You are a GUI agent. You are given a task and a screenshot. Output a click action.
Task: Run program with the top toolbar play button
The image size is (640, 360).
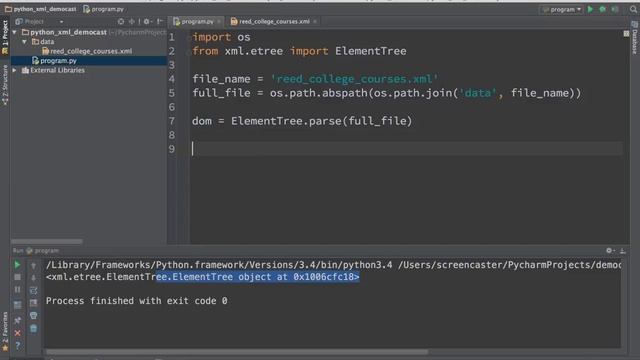tap(590, 9)
